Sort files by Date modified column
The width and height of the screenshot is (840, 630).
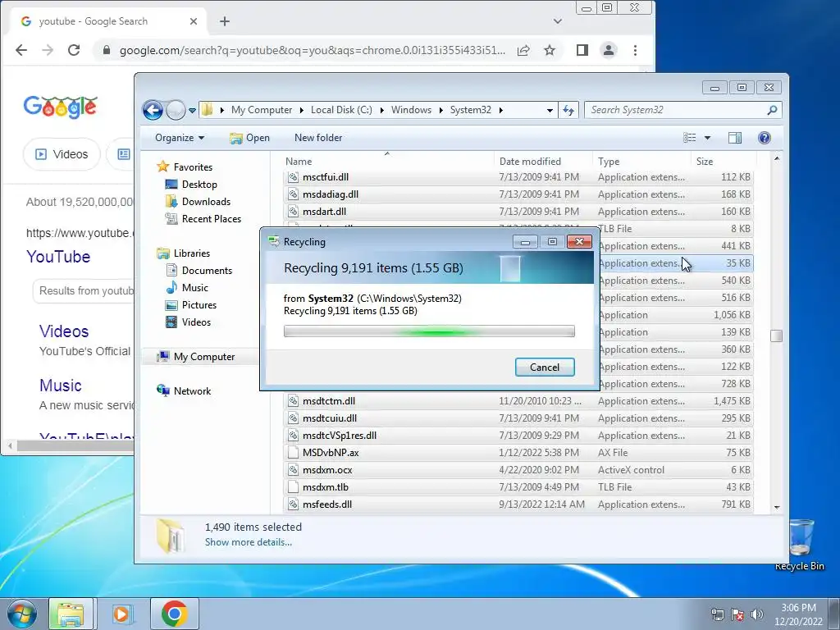[x=543, y=162]
